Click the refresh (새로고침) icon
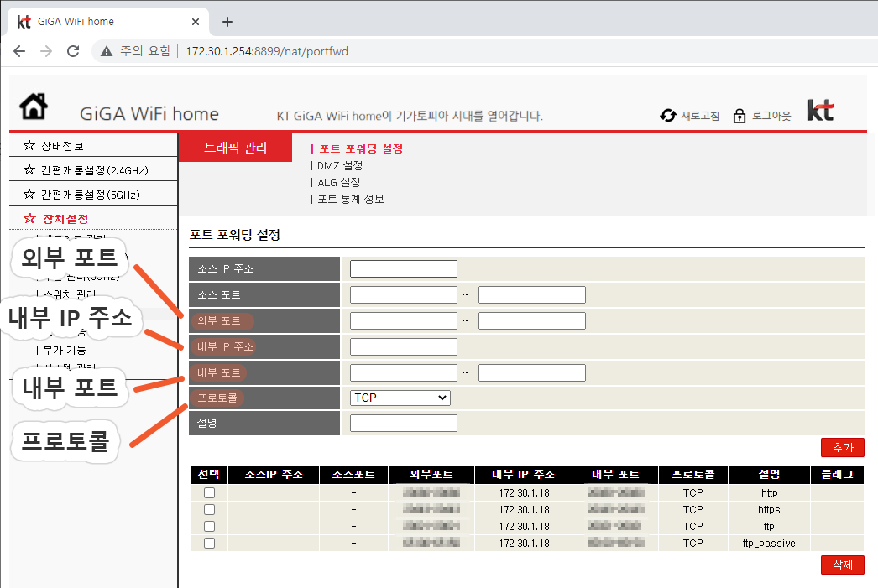878x588 pixels. point(668,115)
